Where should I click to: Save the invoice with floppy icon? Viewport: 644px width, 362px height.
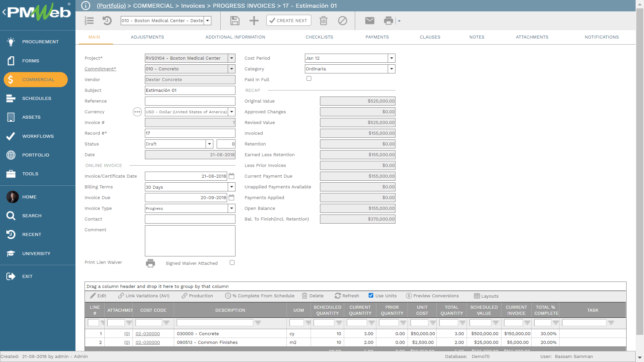coord(235,21)
